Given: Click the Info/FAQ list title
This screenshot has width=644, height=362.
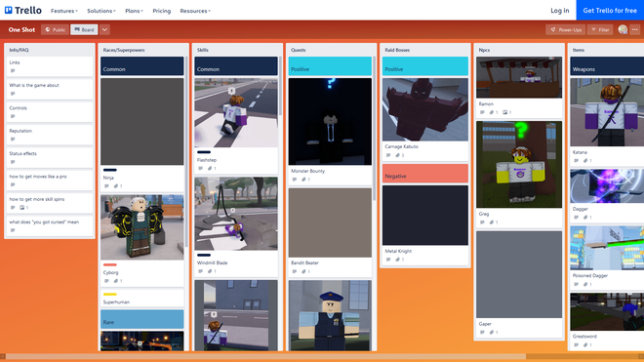Looking at the screenshot, I should pos(19,50).
